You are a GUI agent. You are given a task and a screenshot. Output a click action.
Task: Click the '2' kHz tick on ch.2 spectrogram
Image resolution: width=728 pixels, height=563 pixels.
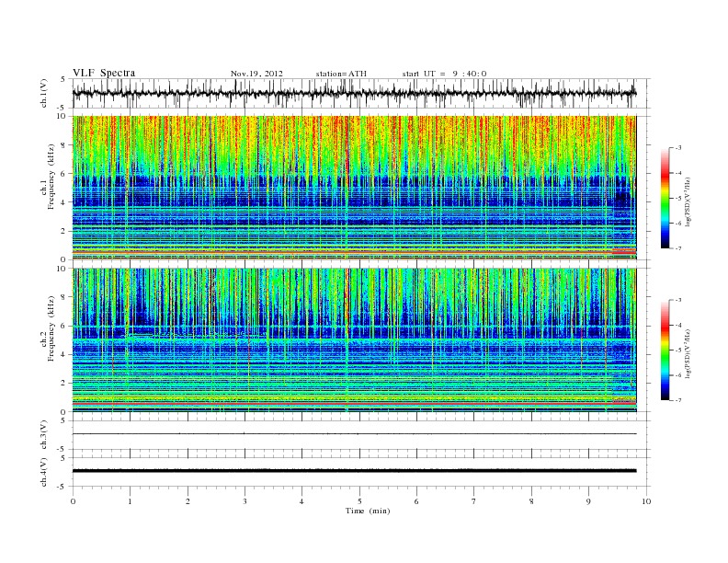(63, 383)
